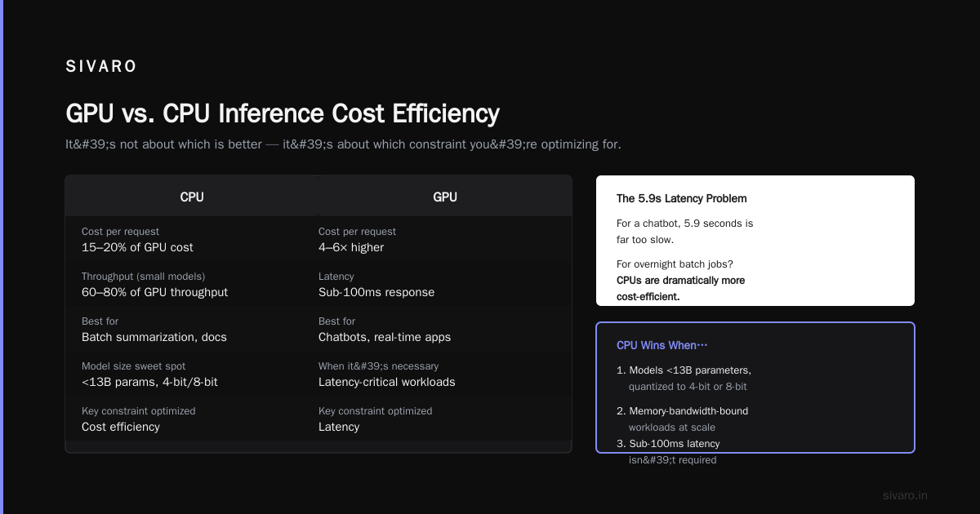Select 'The 5.9s Latency Problem' heading
This screenshot has height=514, width=980.
(682, 198)
